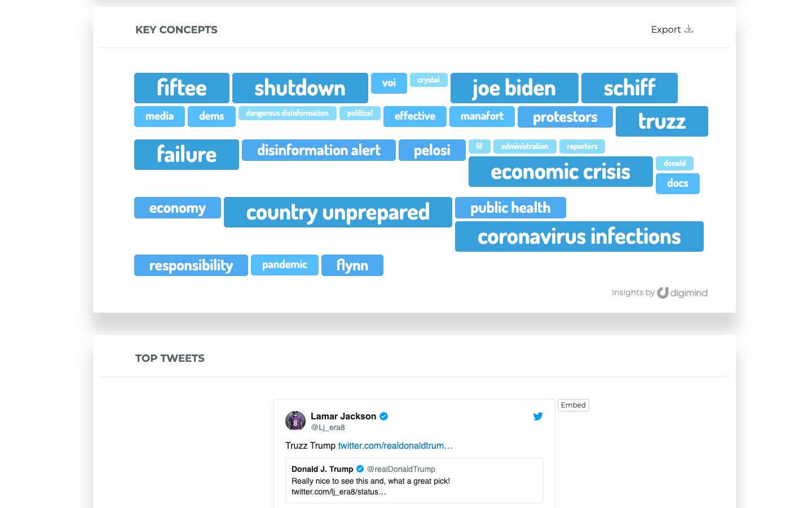Select the 'country unprepared' concept tag
812x508 pixels.
[x=337, y=212]
